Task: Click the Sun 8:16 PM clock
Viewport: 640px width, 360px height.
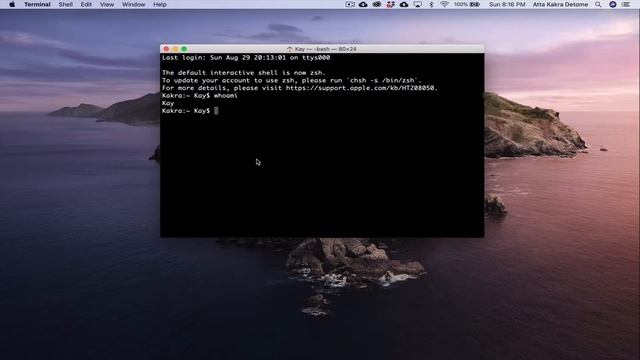Action: pos(507,4)
